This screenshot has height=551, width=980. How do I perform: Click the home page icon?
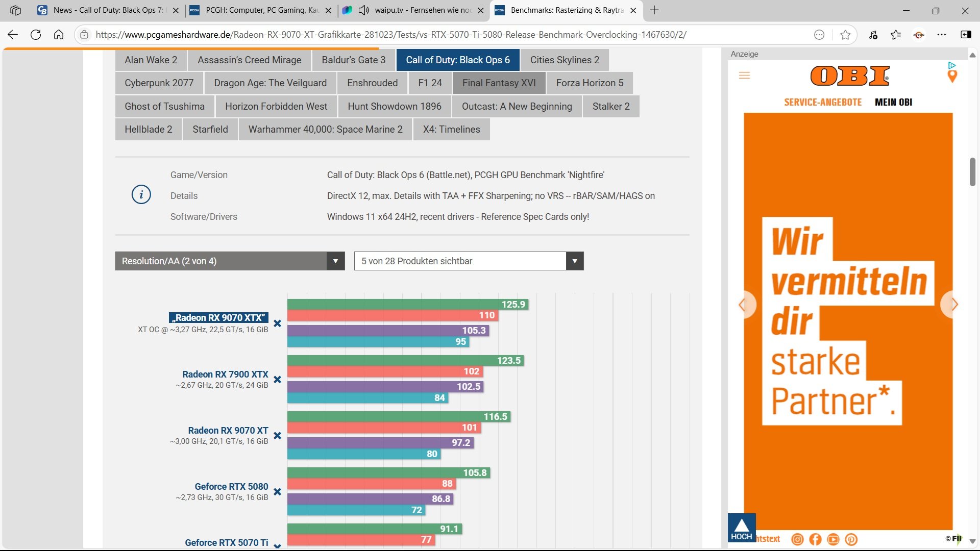tap(59, 35)
